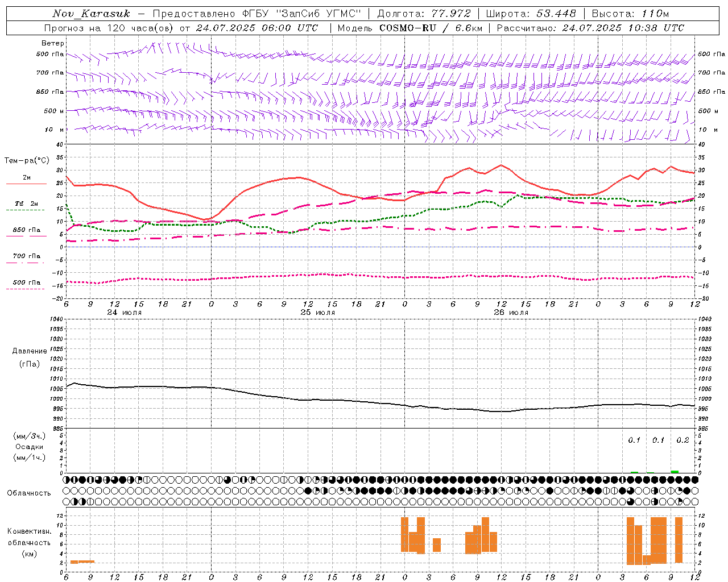
Task: Click the 700 гПа temperature legend entry
Action: pos(27,256)
